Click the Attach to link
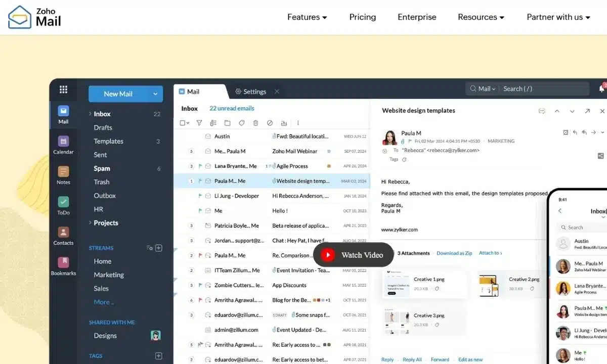This screenshot has width=607, height=364. click(x=491, y=253)
